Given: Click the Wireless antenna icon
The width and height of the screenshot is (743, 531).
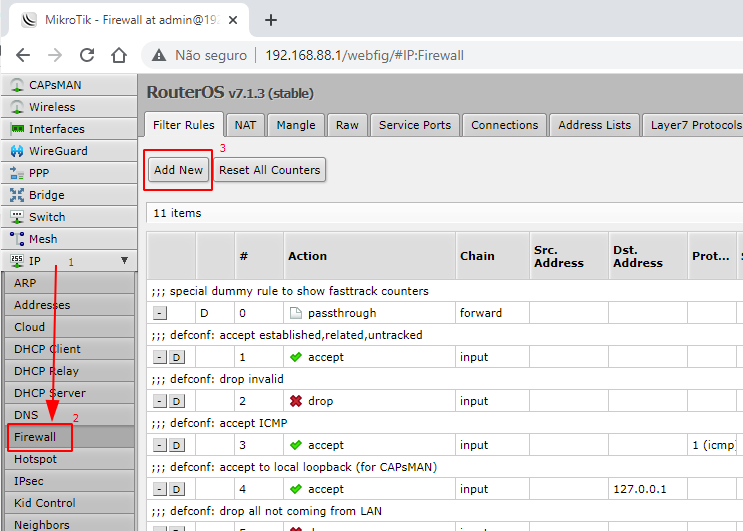Looking at the screenshot, I should click(17, 107).
